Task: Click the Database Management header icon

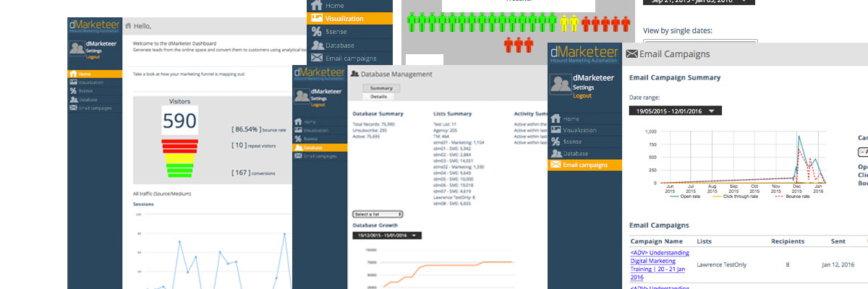Action: pos(354,74)
